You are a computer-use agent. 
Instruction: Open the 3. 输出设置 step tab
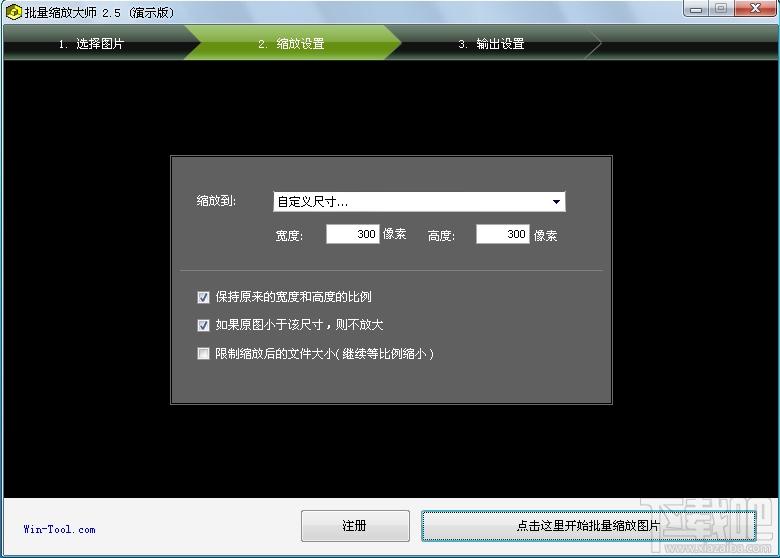point(491,44)
